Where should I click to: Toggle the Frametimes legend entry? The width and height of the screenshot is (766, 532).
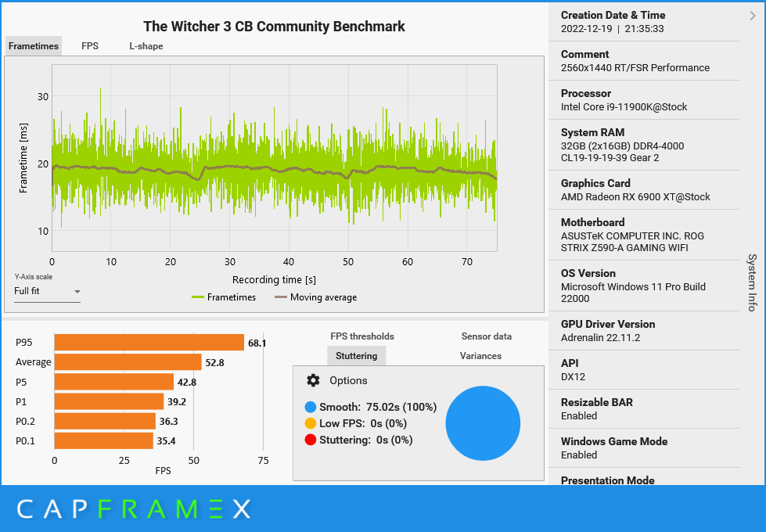click(224, 297)
